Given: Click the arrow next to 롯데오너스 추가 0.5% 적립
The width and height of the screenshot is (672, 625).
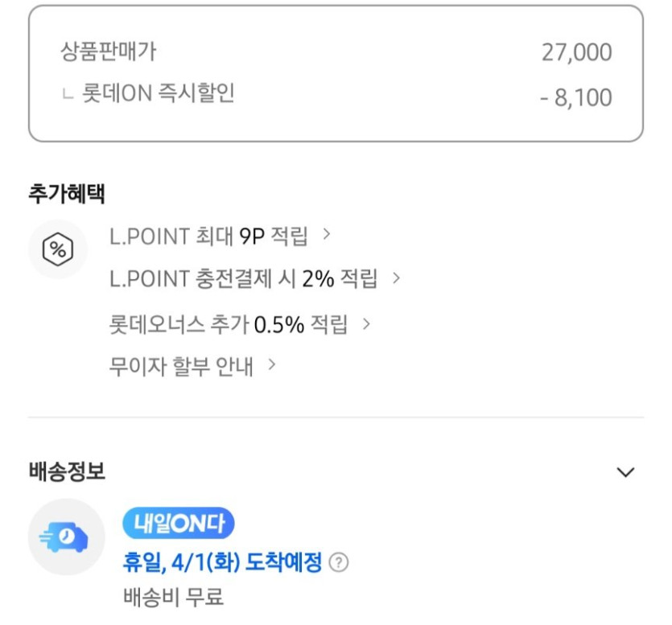Looking at the screenshot, I should click(x=367, y=323).
